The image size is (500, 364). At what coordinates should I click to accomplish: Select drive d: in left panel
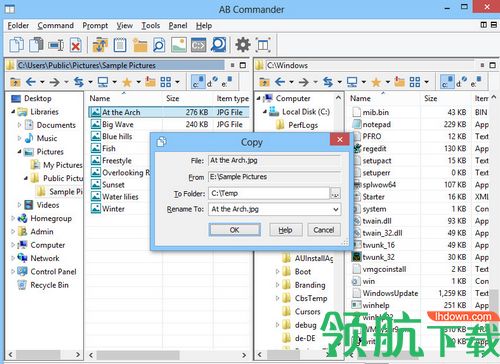tap(212, 82)
